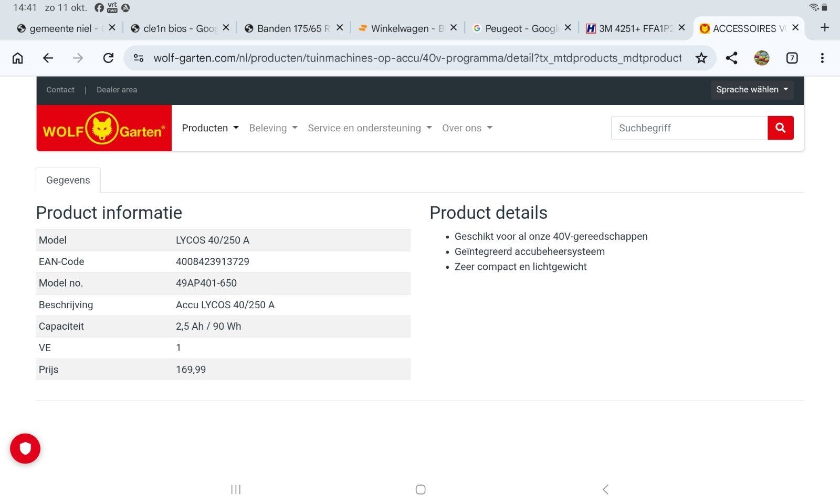Open a new browser tab

coord(825,27)
